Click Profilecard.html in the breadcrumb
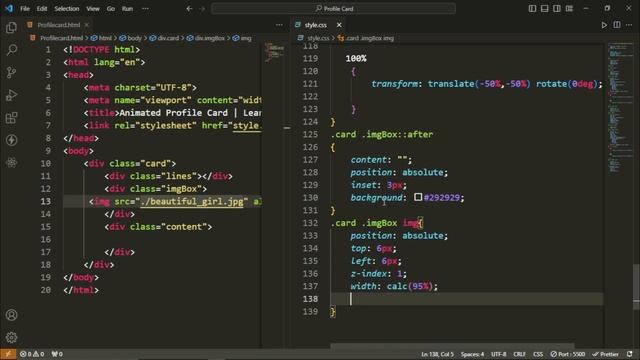Viewport: 640px width, 360px height. click(61, 38)
